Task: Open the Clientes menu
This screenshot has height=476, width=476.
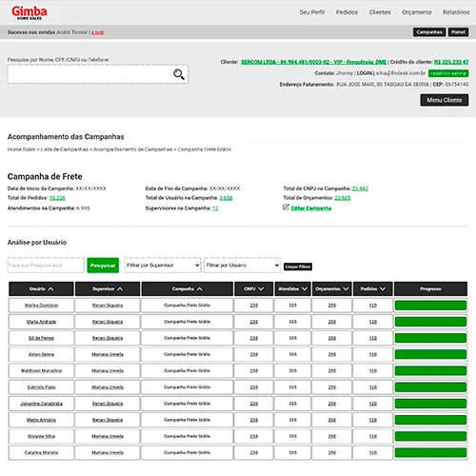Action: (x=380, y=12)
